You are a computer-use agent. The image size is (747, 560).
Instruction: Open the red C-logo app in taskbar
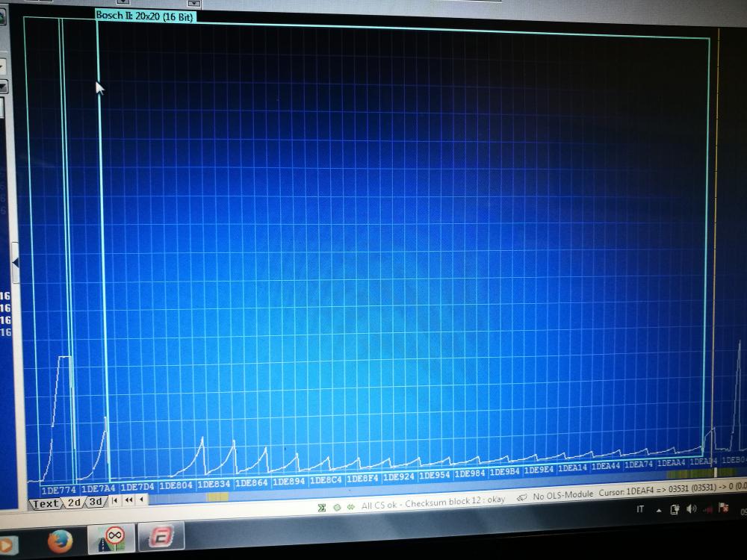pos(161,535)
